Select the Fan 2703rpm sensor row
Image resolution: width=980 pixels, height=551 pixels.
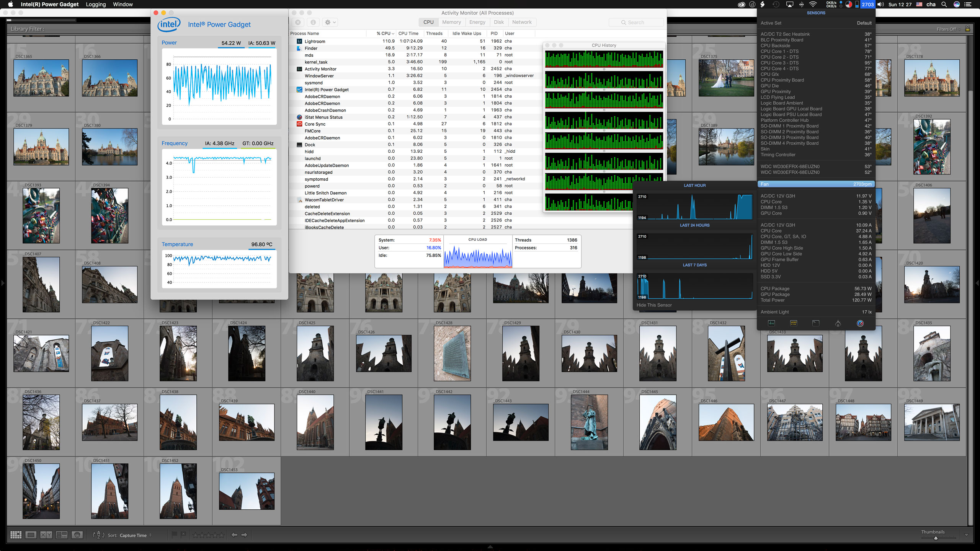click(x=816, y=184)
